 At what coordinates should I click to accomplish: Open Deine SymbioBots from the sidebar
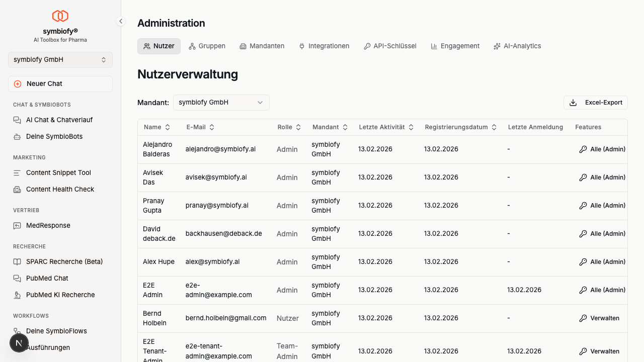click(x=17, y=136)
